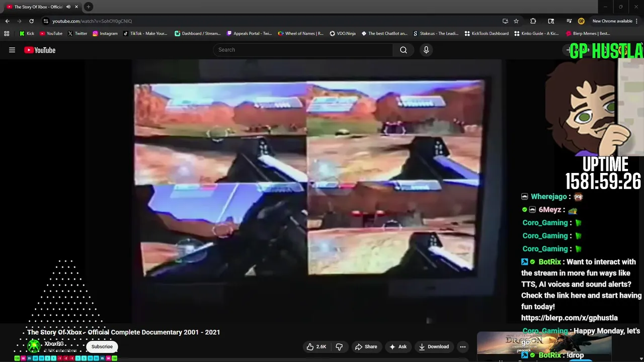Screen dimensions: 644x362
Task: Click the Ask button
Action: click(397, 346)
